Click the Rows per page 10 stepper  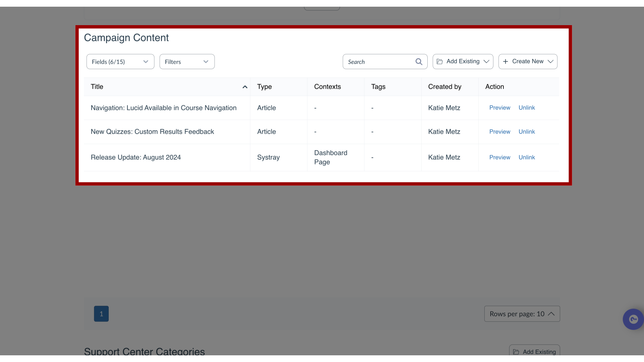522,314
